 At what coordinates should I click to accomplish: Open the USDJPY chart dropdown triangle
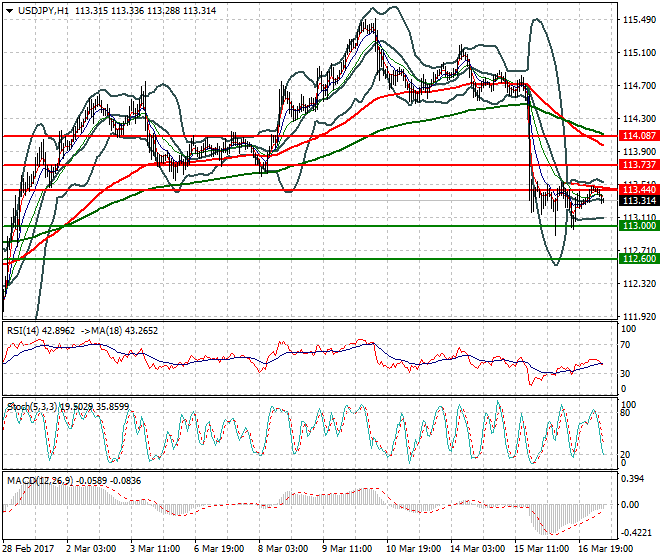10,11
